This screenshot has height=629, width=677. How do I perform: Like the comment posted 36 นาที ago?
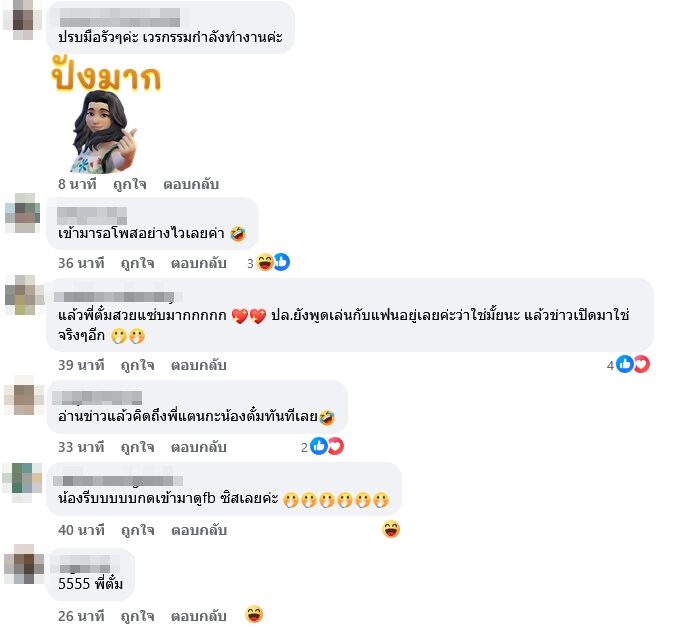click(x=137, y=263)
